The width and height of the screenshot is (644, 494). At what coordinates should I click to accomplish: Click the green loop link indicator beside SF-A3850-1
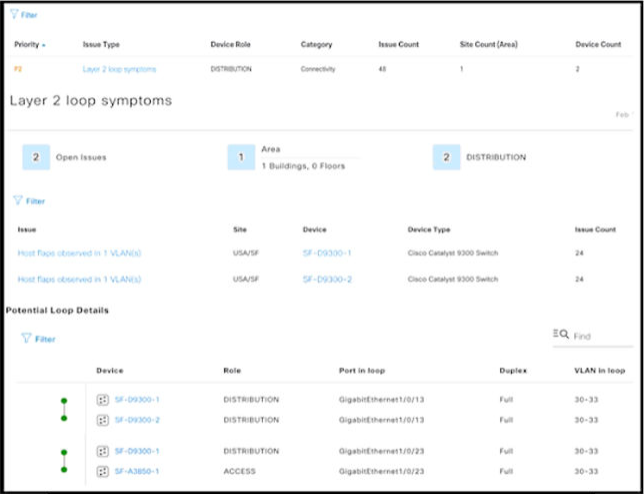click(x=64, y=470)
